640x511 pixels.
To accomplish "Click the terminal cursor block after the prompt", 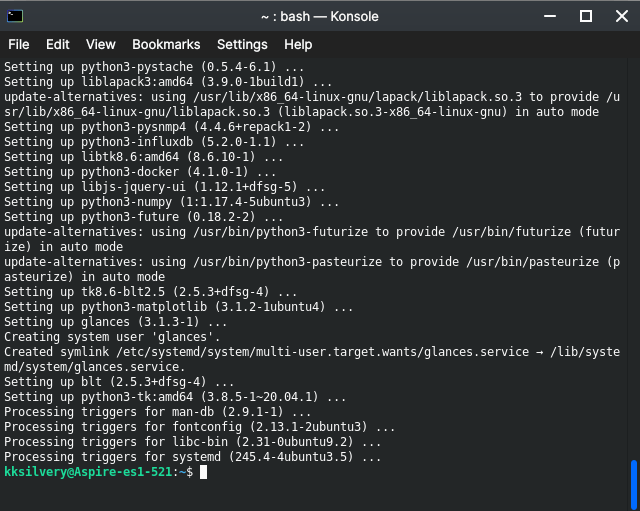I will [203, 472].
